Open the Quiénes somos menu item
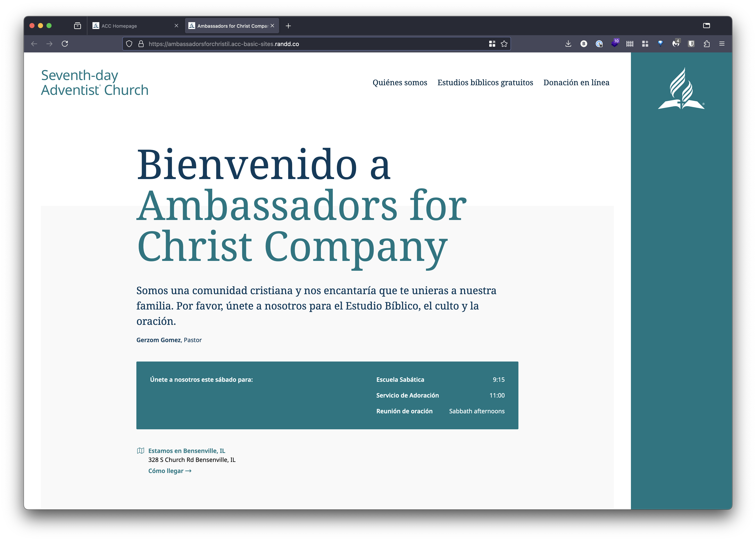The width and height of the screenshot is (756, 541). point(400,82)
